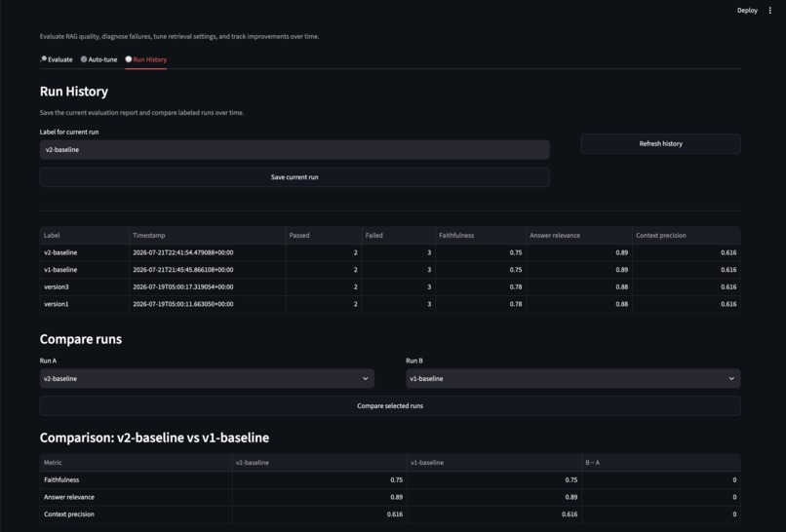Click the Faithfulness column header in history table
The height and width of the screenshot is (532, 786).
(480, 236)
